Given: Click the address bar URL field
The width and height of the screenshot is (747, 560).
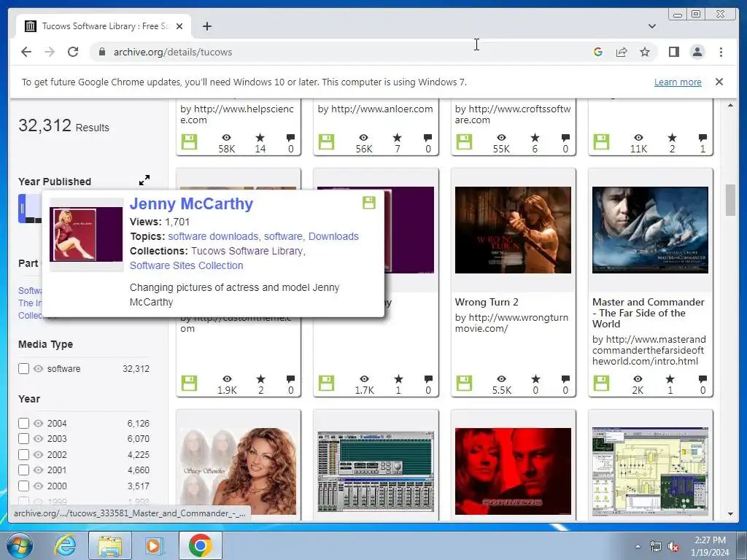Looking at the screenshot, I should coord(343,52).
